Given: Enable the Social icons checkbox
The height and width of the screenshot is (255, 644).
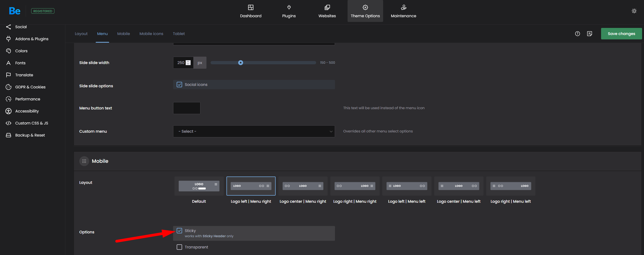Looking at the screenshot, I should [x=179, y=85].
